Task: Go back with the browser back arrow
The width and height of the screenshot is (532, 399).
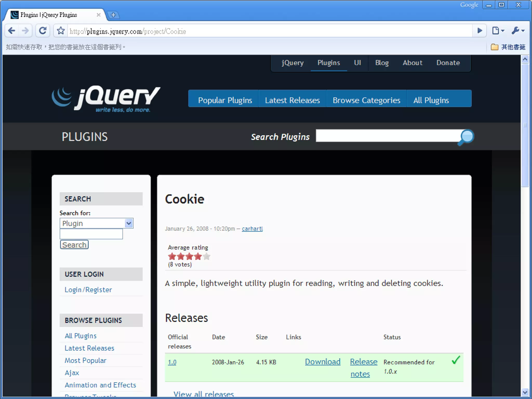Action: pyautogui.click(x=12, y=31)
